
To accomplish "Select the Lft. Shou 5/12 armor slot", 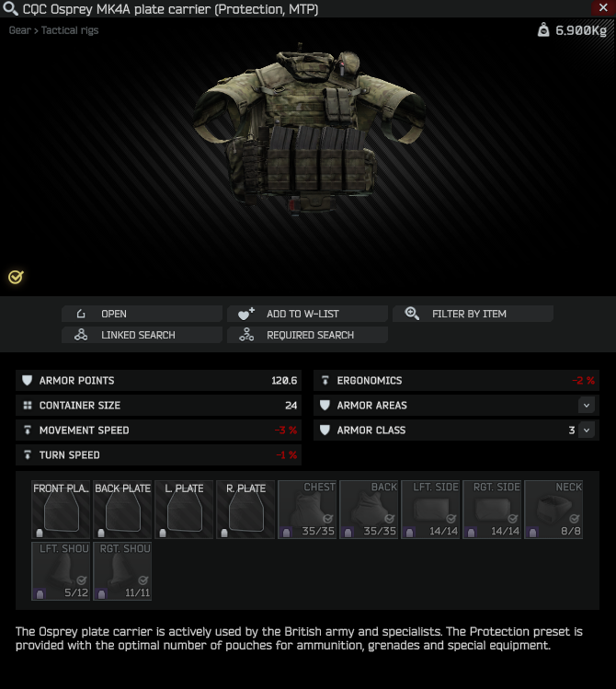I will pyautogui.click(x=61, y=571).
